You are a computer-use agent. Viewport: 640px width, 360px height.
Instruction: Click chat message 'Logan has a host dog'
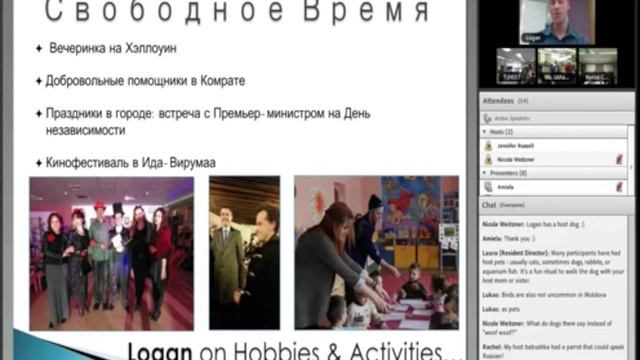coord(533,224)
